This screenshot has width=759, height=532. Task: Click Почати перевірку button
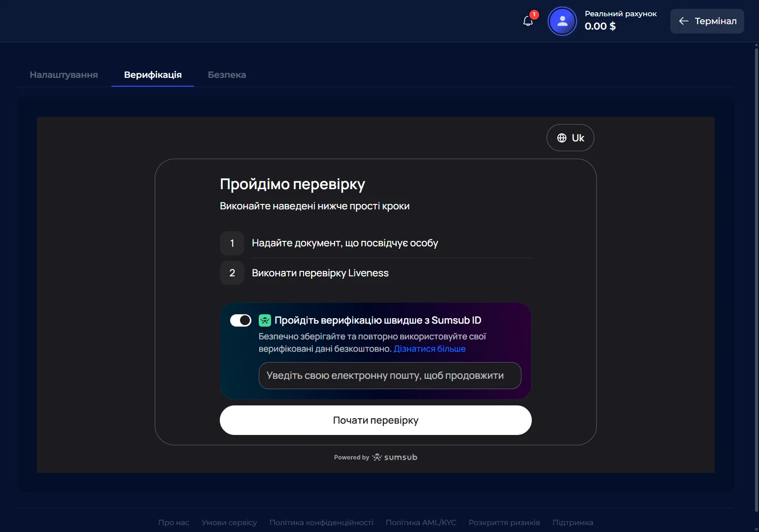(376, 420)
